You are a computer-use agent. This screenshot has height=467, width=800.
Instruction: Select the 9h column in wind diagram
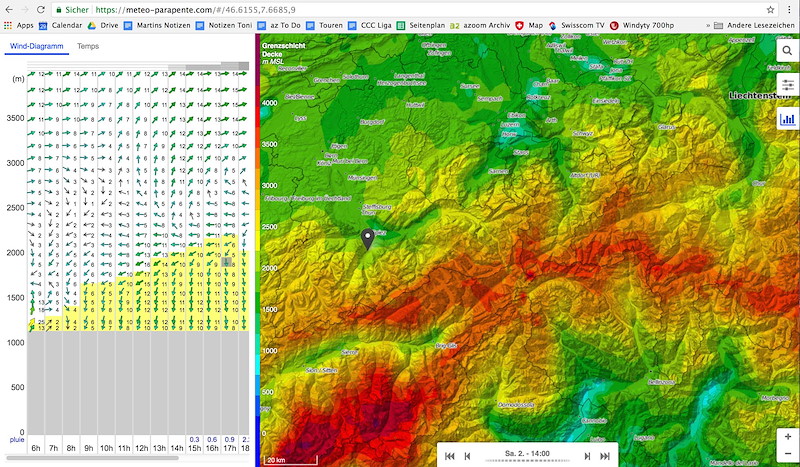(89, 448)
